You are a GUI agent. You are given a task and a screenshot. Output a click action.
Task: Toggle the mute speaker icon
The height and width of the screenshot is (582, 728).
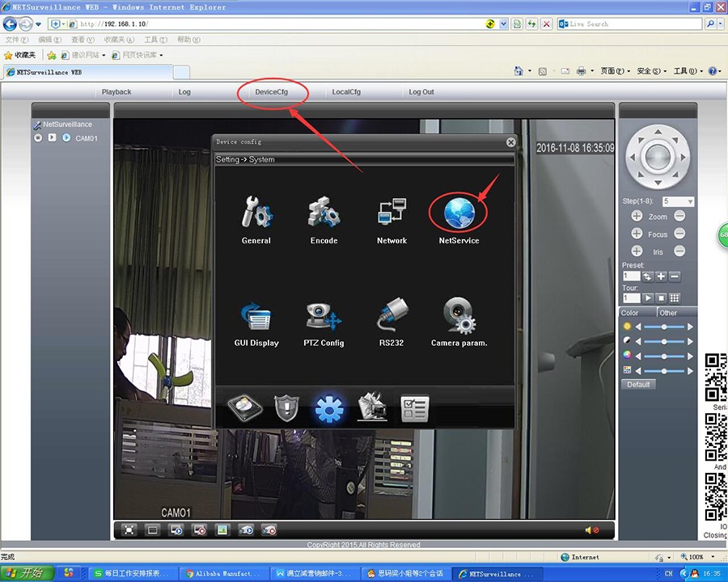[592, 530]
